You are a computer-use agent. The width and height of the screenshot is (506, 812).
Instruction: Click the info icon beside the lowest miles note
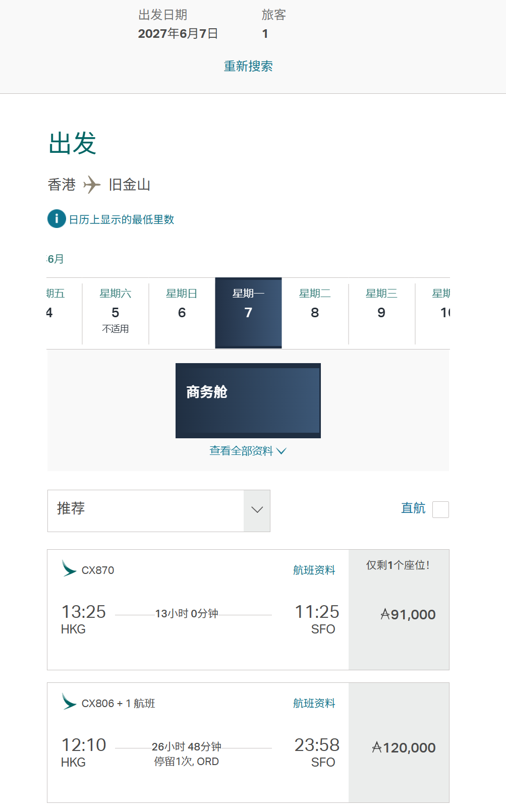(57, 218)
